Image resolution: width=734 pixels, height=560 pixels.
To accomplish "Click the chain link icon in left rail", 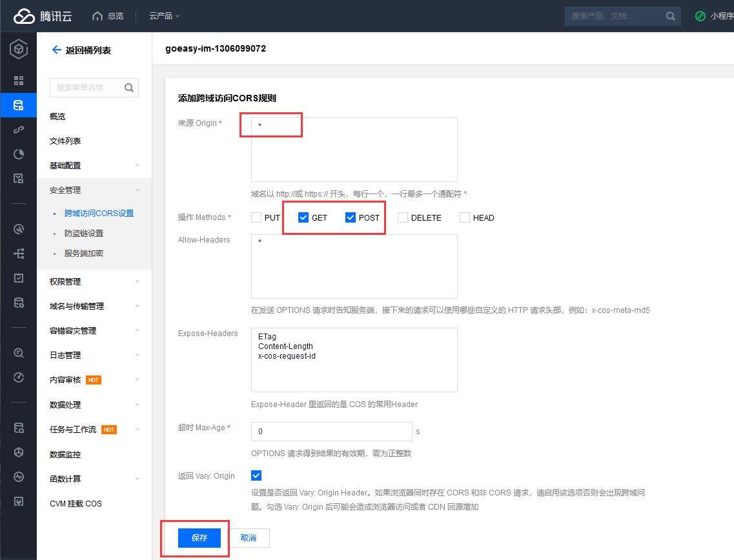I will [19, 130].
